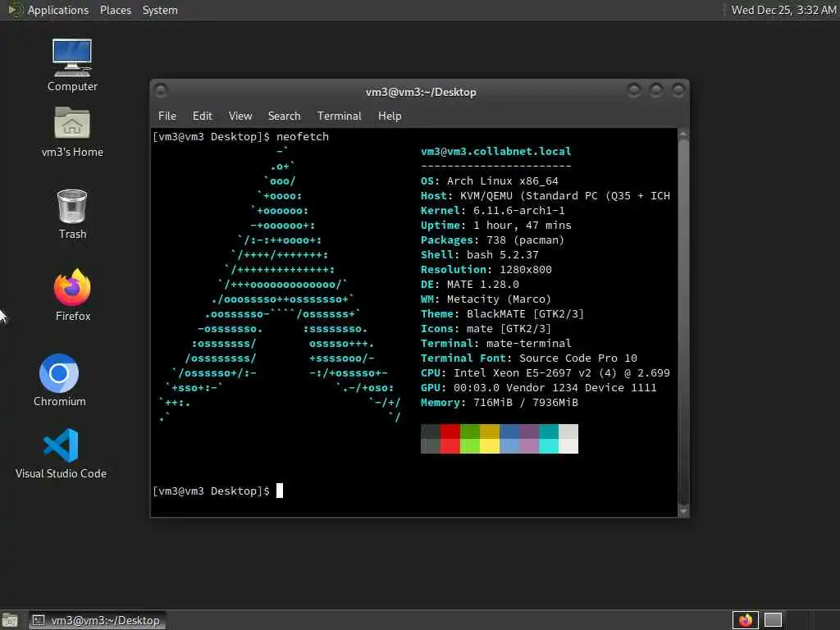Click the WM: Metacity (Marco) line
This screenshot has height=630, width=840.
(x=486, y=299)
